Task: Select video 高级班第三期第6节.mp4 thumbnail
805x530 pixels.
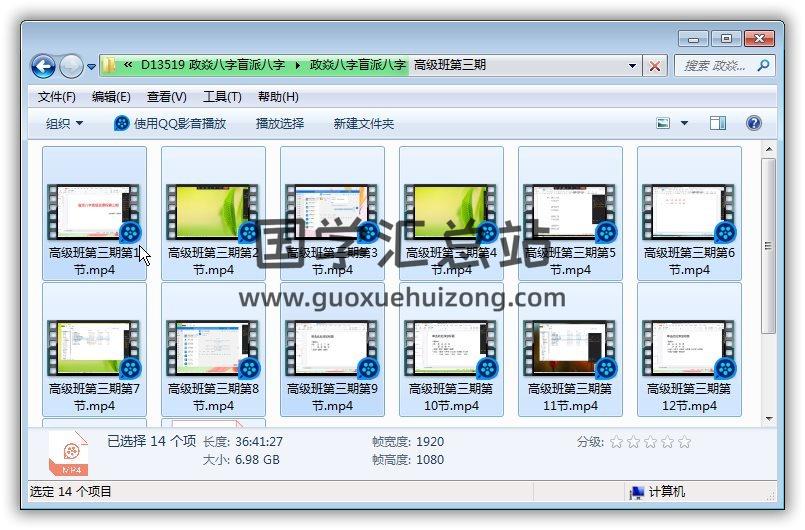Action: (689, 213)
